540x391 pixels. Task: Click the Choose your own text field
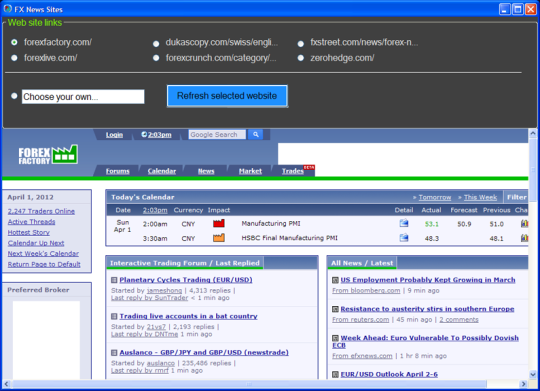[83, 97]
